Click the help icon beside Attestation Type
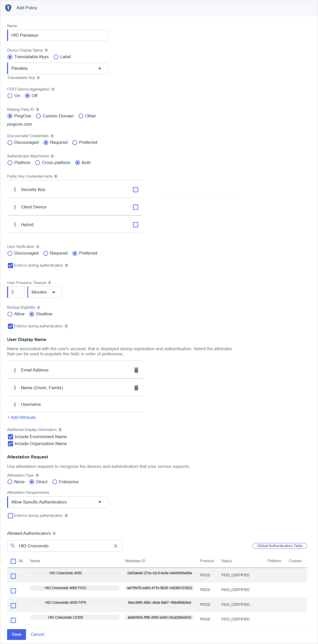The width and height of the screenshot is (318, 644). [x=37, y=476]
